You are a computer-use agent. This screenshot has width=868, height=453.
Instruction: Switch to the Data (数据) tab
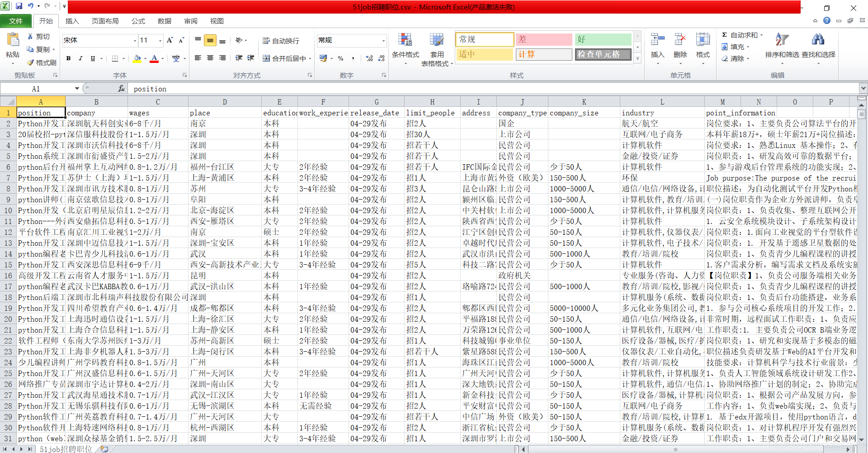click(165, 21)
